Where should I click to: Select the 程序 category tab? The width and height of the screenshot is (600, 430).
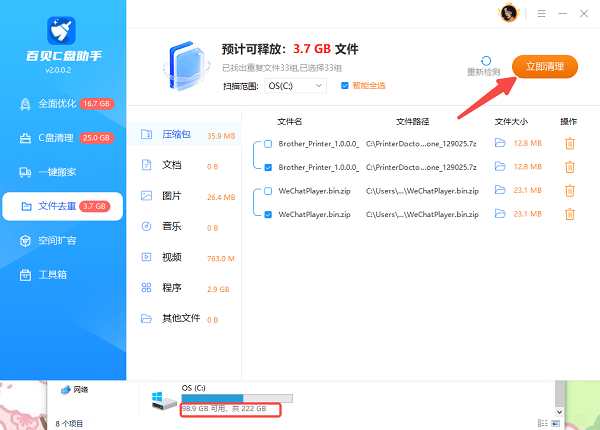(184, 288)
